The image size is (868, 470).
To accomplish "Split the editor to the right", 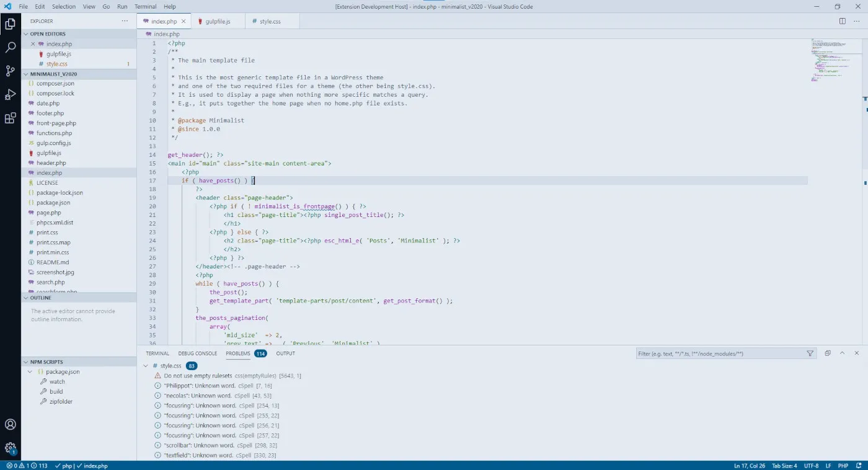I will 842,21.
